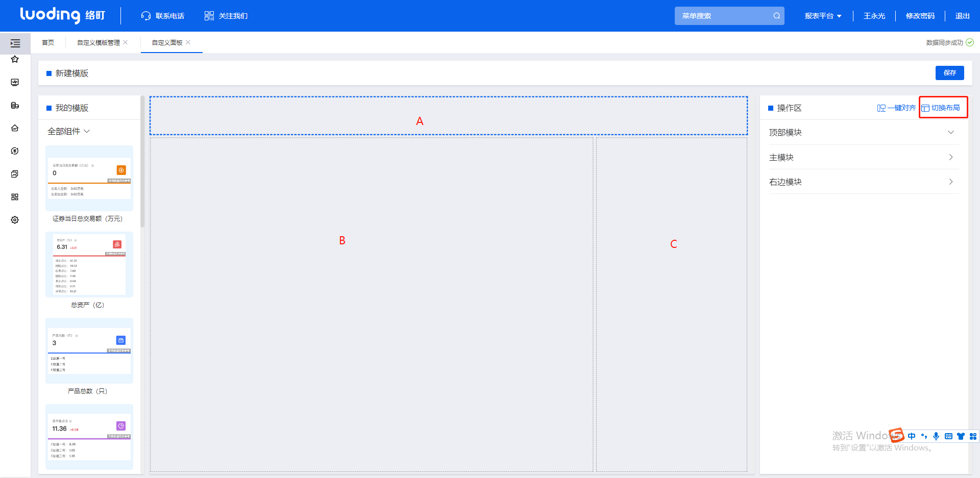This screenshot has height=478, width=980.
Task: Click the Sogou input method S icon
Action: pyautogui.click(x=897, y=435)
